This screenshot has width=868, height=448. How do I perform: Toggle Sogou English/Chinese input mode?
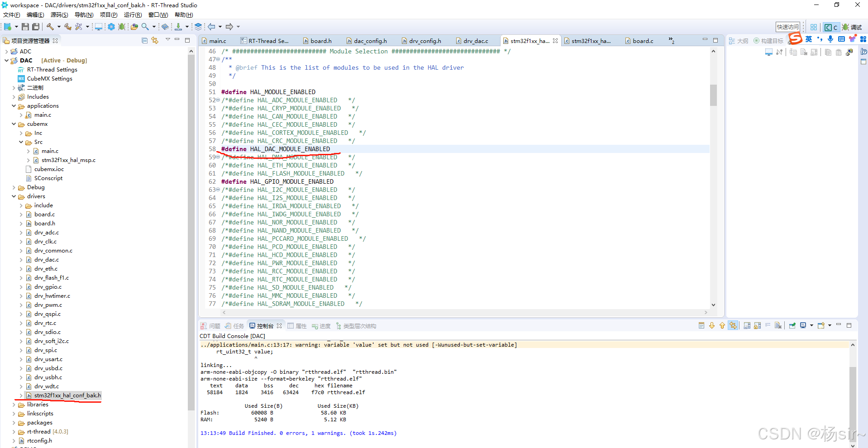click(809, 39)
